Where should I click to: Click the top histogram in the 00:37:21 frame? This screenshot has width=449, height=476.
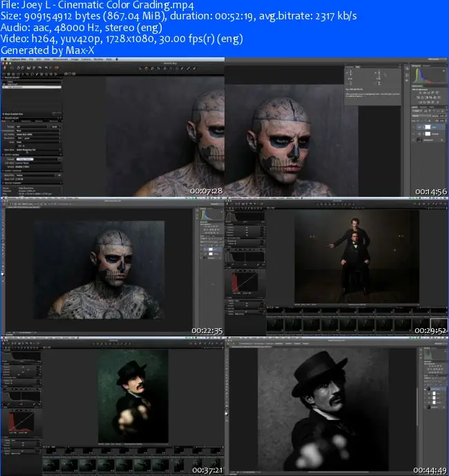(21, 356)
